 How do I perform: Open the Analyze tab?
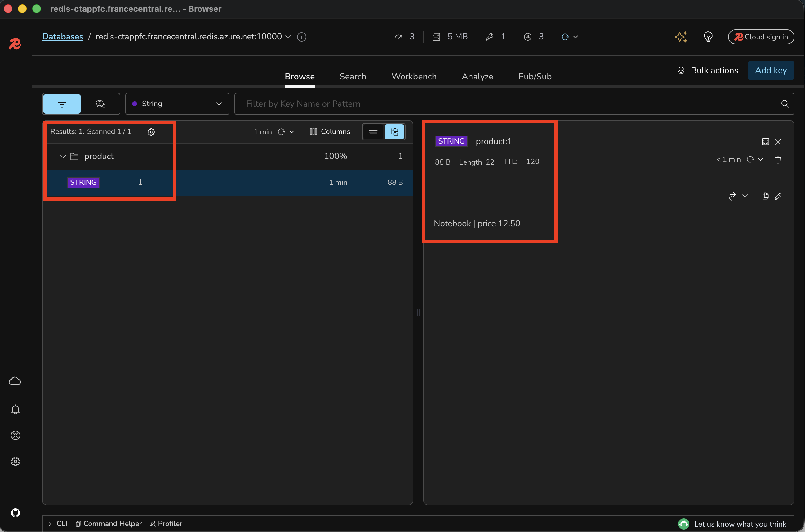click(x=477, y=77)
